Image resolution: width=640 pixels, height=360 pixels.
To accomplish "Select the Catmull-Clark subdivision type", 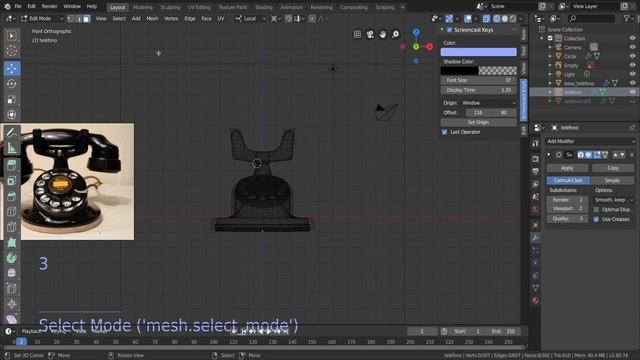I will click(568, 180).
